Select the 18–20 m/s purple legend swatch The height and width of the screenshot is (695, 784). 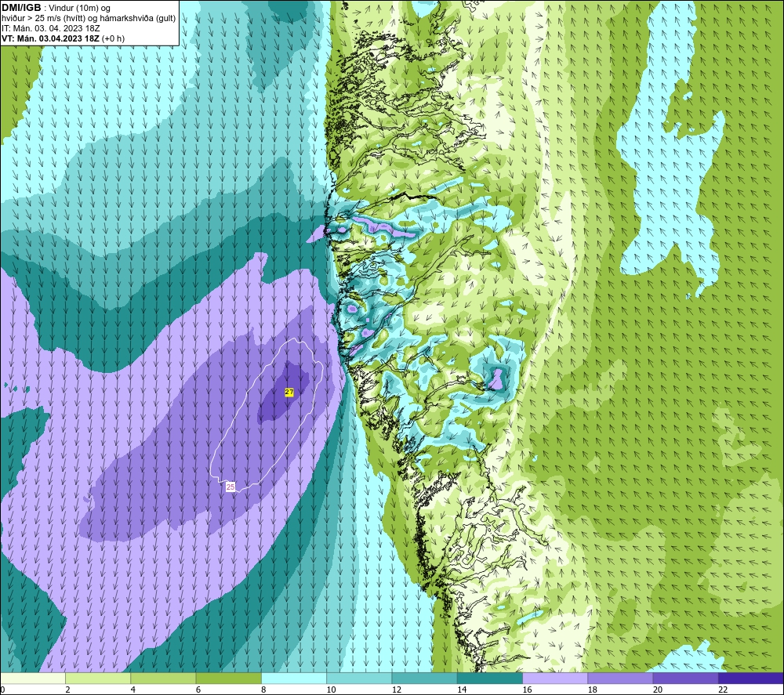620,678
